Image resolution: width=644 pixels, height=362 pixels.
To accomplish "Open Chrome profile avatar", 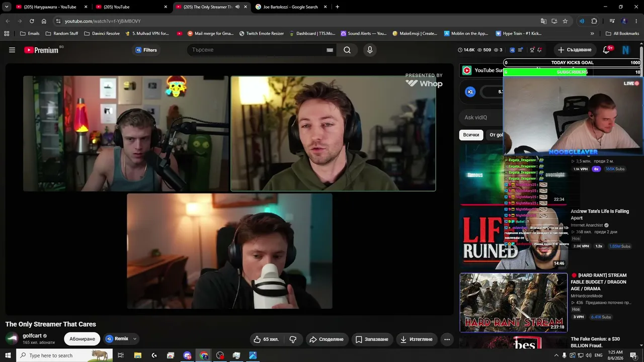I will (624, 21).
